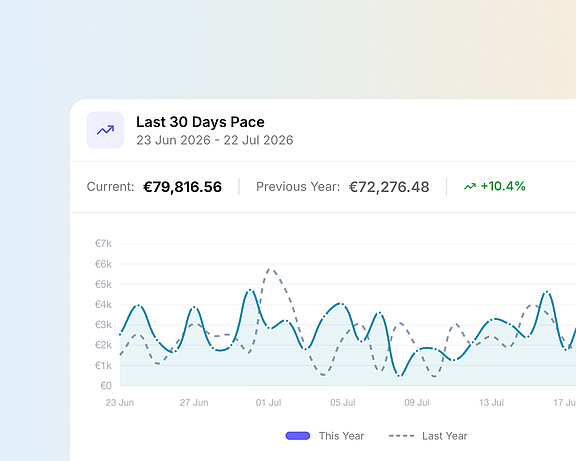Click the +10.4% change indicator

pos(503,186)
